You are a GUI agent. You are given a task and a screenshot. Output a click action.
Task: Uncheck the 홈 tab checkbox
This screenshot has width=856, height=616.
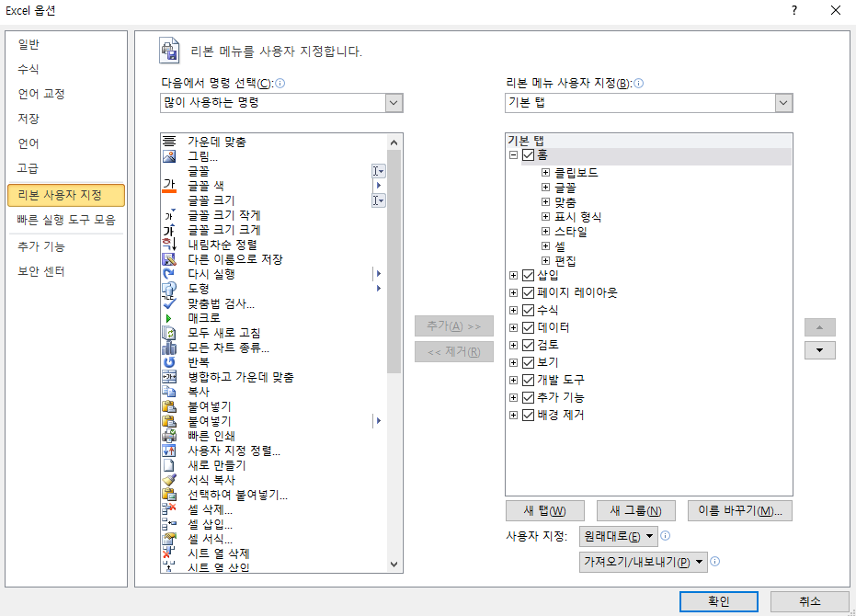click(528, 155)
